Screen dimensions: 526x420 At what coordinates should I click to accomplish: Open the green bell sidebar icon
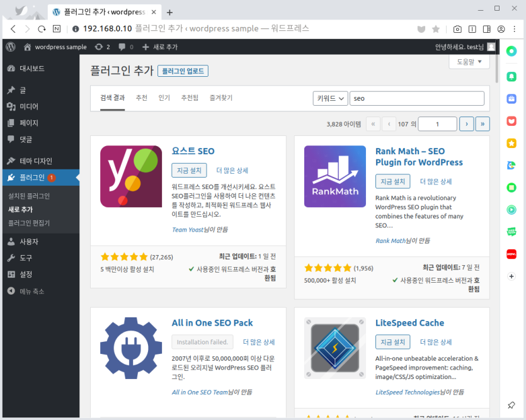click(512, 77)
